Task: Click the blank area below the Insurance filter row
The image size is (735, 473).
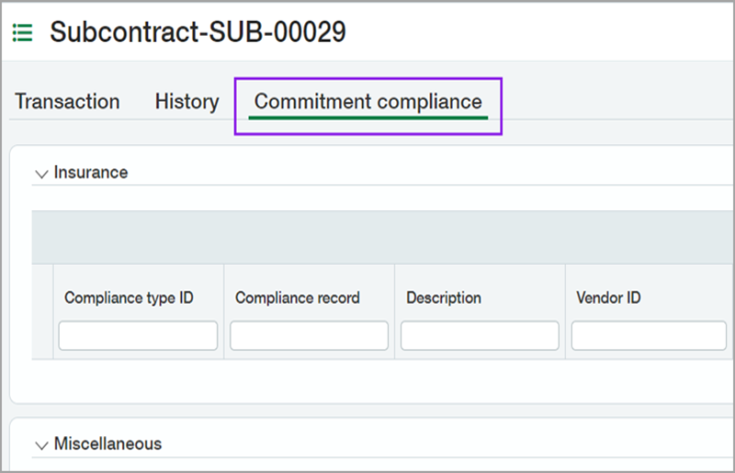Action: click(380, 380)
